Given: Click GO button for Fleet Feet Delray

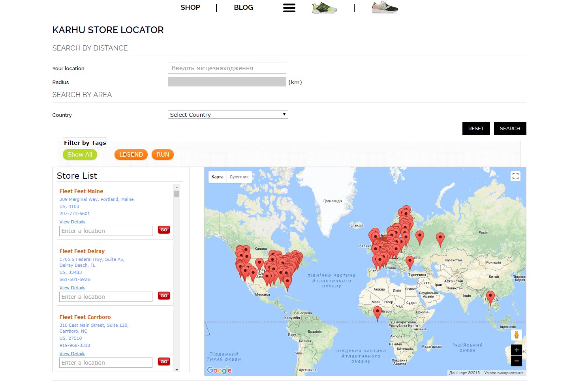Looking at the screenshot, I should [x=164, y=296].
